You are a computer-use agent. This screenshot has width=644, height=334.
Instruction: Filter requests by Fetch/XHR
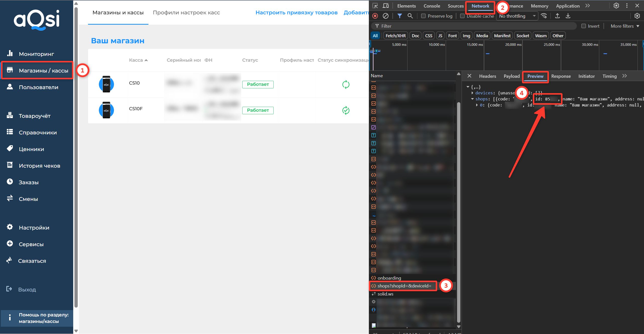tap(395, 36)
